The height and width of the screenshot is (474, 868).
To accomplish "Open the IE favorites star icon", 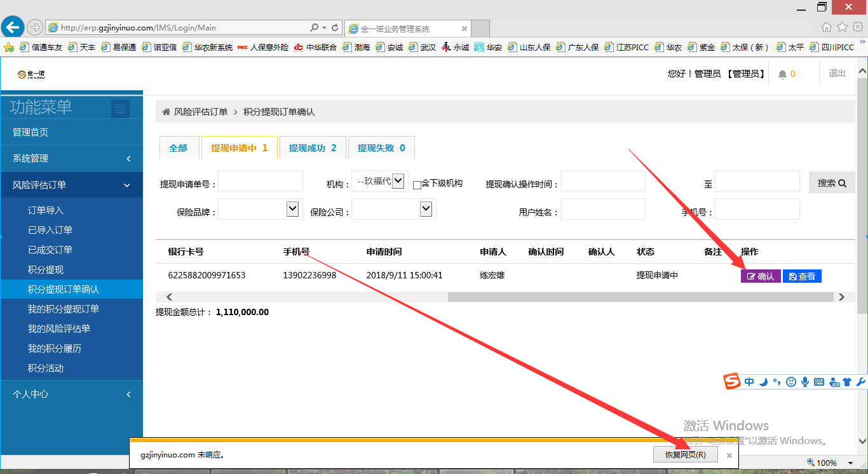I will 842,27.
